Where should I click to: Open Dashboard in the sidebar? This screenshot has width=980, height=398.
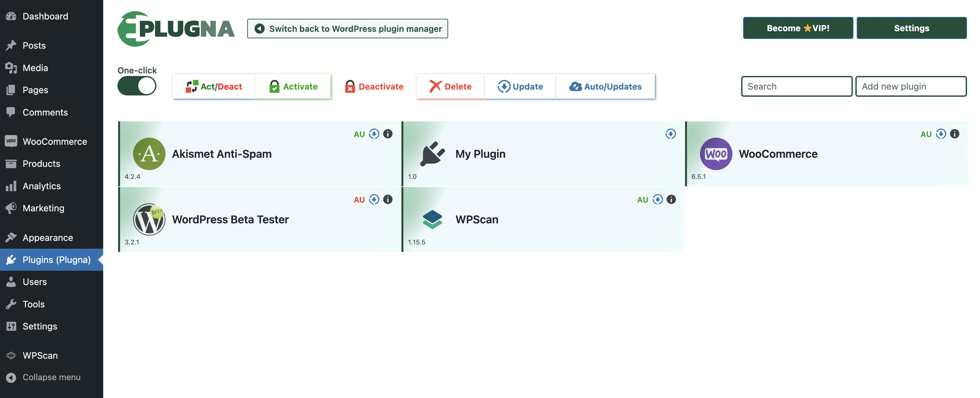(51, 16)
